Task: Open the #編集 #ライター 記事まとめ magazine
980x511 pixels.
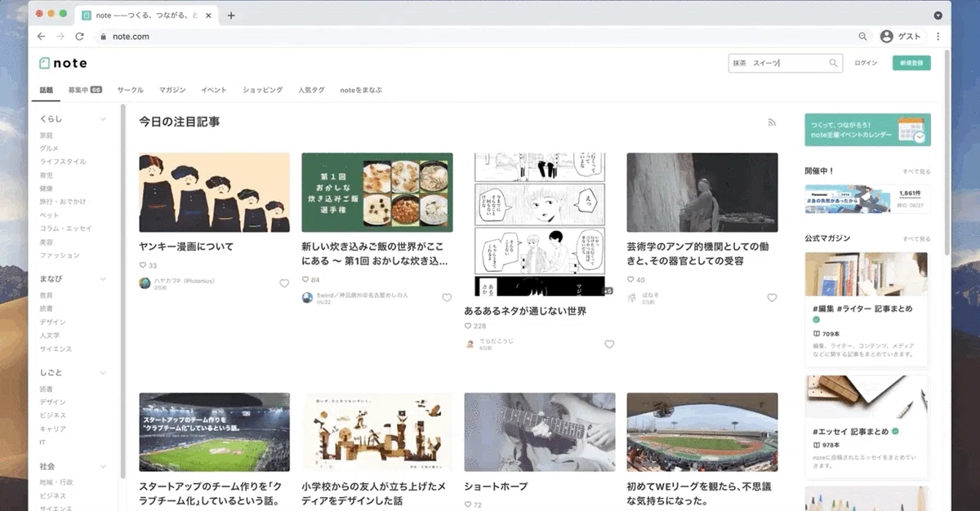Action: [x=867, y=309]
